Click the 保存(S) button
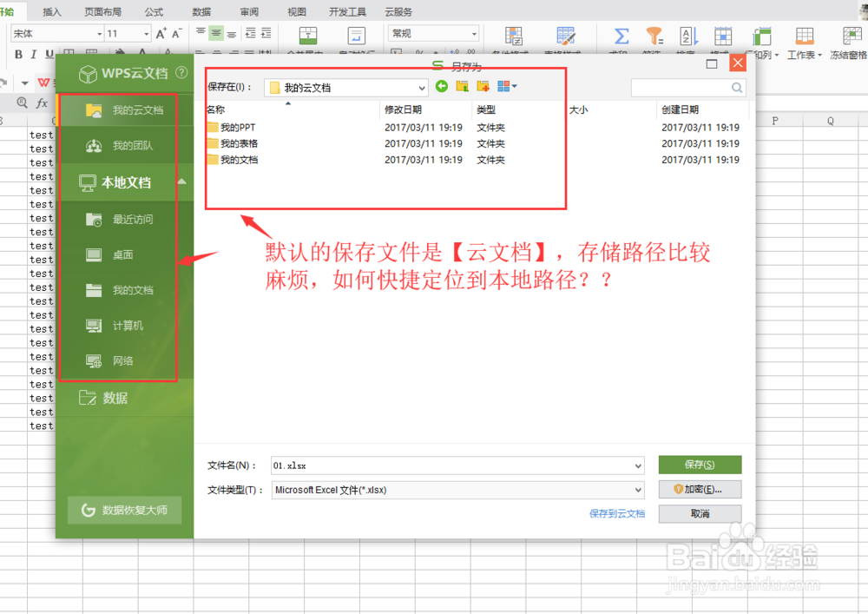Viewport: 868px width, 614px height. 700,465
